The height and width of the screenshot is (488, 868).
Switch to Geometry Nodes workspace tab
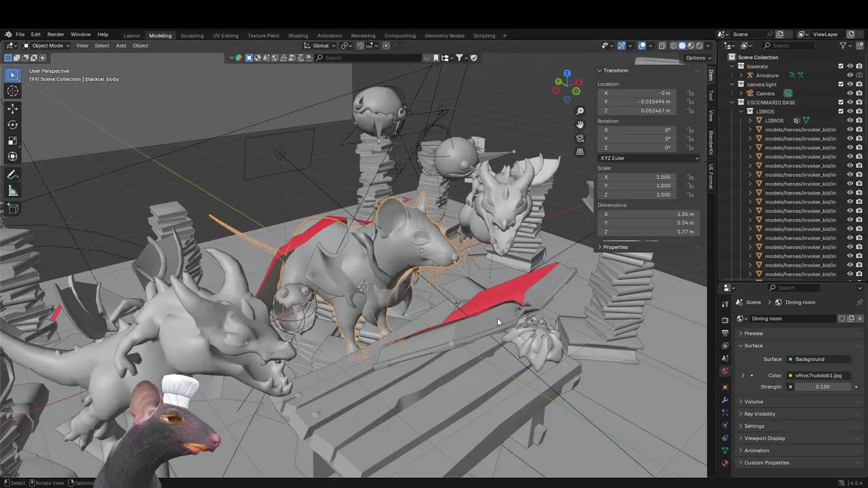444,35
